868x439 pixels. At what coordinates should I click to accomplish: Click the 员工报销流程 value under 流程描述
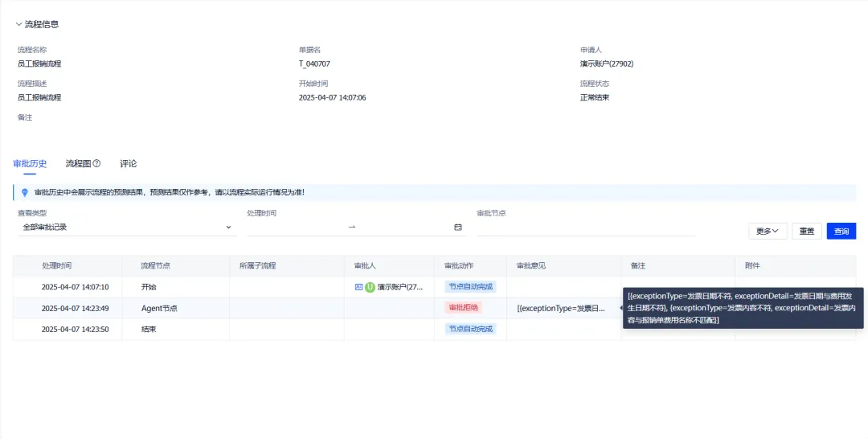coord(39,97)
